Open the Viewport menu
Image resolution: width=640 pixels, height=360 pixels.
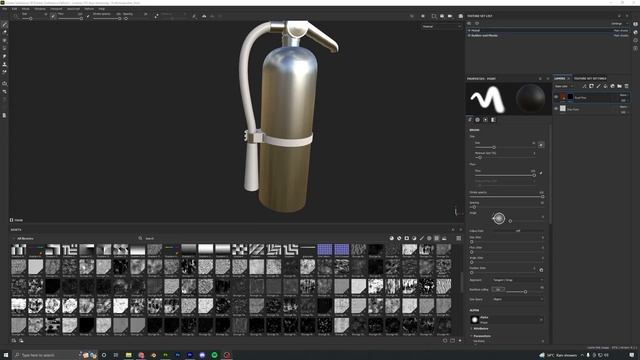56,9
